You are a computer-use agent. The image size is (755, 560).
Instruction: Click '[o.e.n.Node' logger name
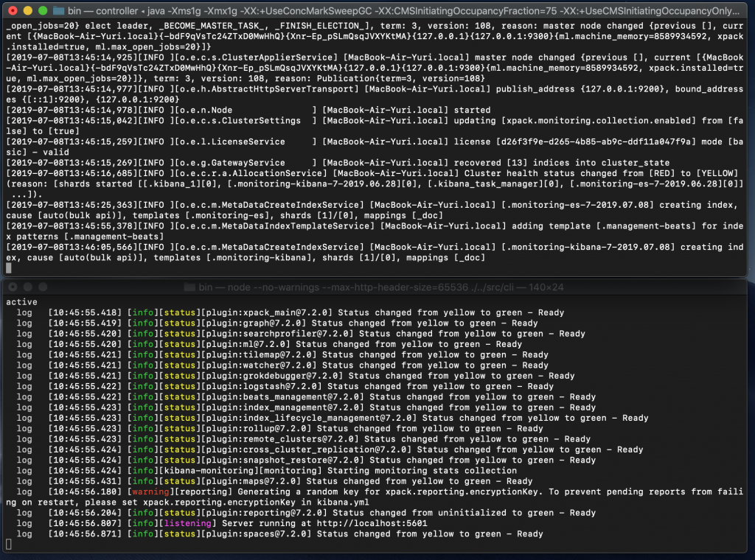tap(203, 111)
